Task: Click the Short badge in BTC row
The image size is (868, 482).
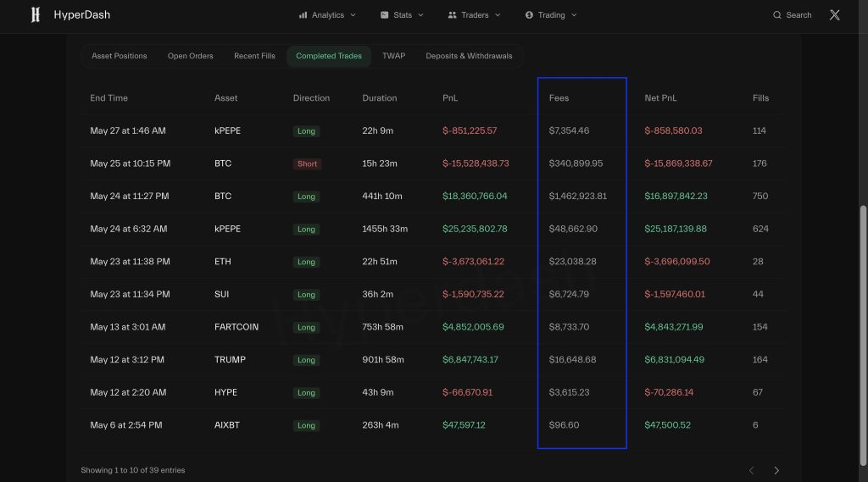Action: [x=307, y=163]
